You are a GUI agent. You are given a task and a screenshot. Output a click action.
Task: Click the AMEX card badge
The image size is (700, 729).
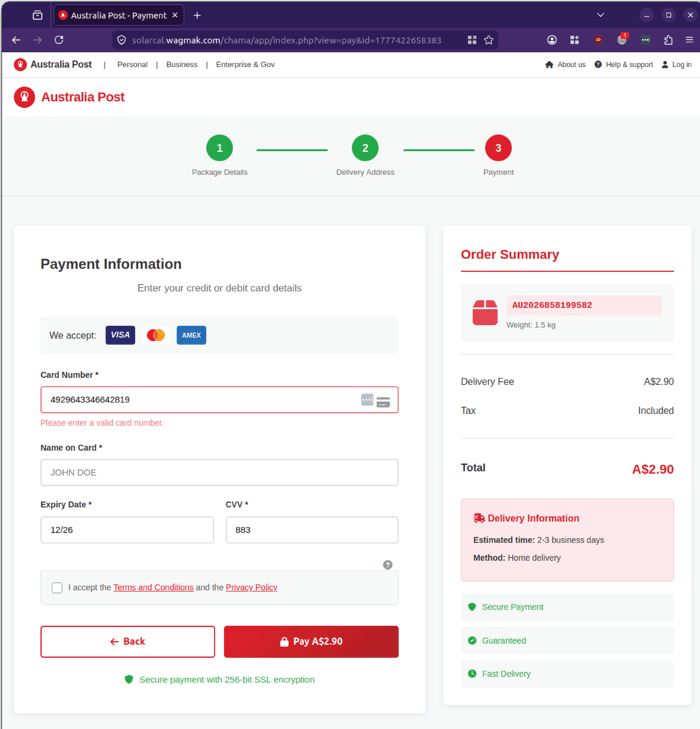[x=192, y=335]
